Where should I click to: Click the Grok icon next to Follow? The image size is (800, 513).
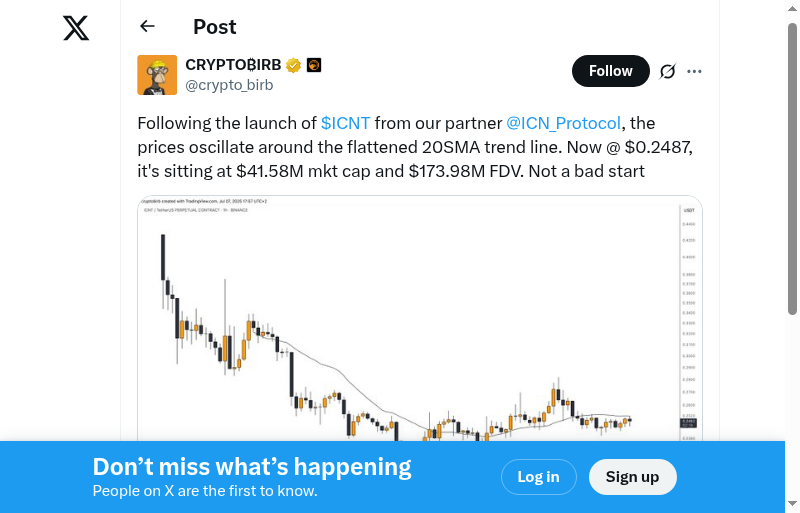pos(668,71)
